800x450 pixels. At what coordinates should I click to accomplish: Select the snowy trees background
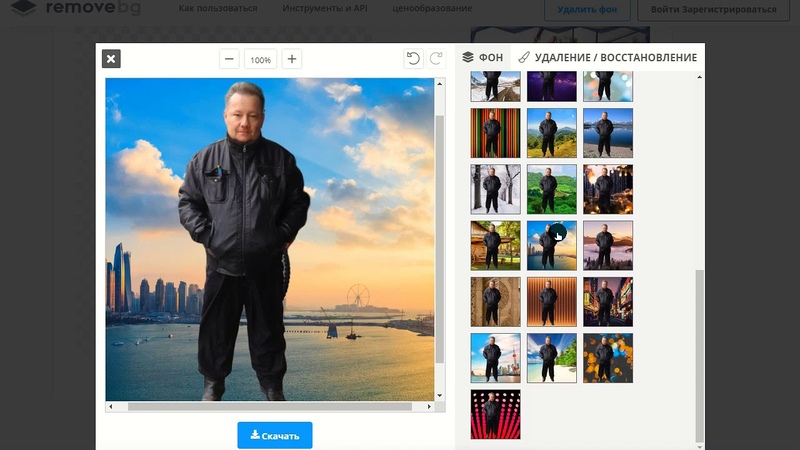click(x=495, y=189)
